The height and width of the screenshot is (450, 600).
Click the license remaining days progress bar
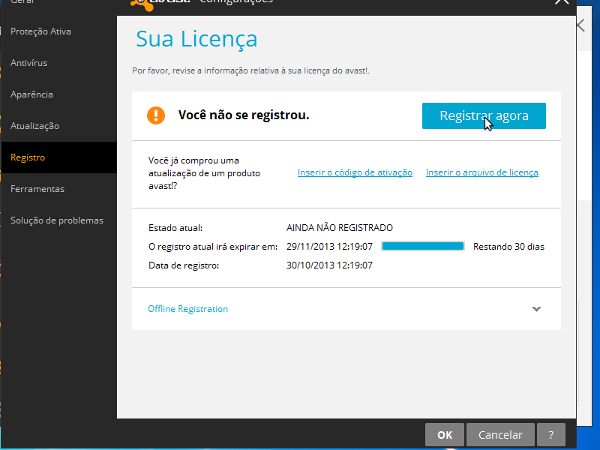coord(423,246)
